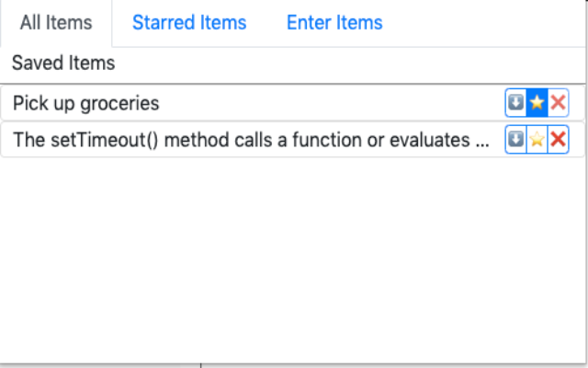Remove the setTimeout() item with red X
The width and height of the screenshot is (588, 368).
(x=559, y=140)
